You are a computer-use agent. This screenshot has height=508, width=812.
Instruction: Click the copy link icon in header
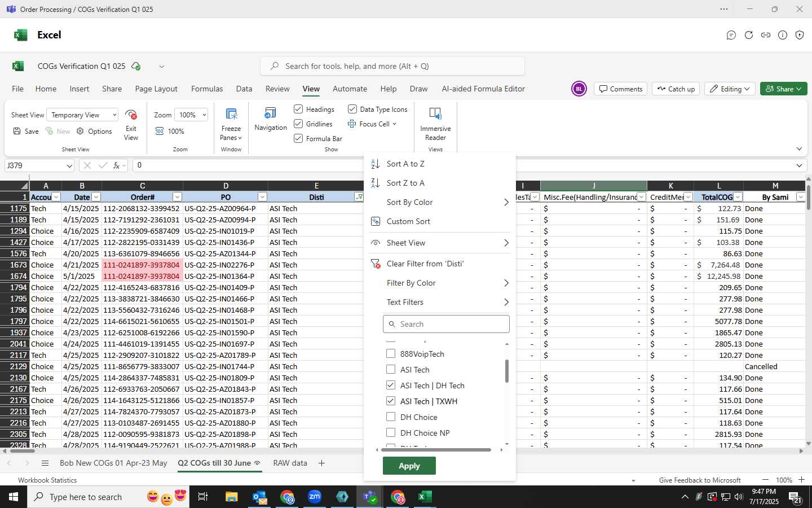tap(766, 35)
